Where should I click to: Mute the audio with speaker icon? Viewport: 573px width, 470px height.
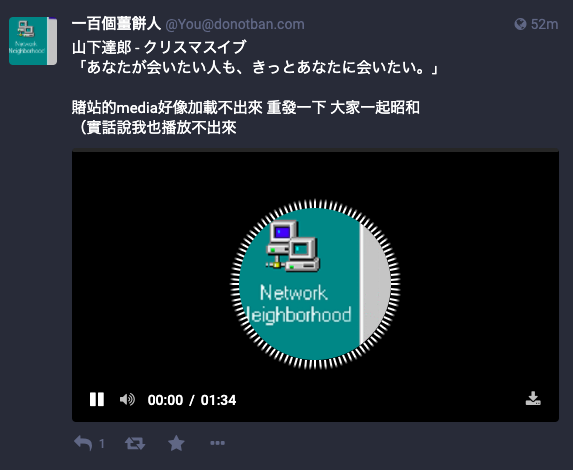tap(127, 399)
